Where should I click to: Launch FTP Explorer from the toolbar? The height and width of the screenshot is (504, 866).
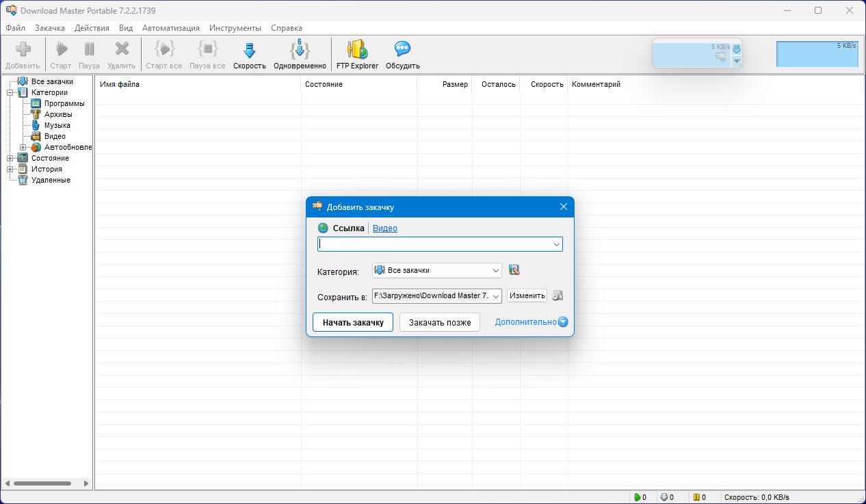click(357, 51)
